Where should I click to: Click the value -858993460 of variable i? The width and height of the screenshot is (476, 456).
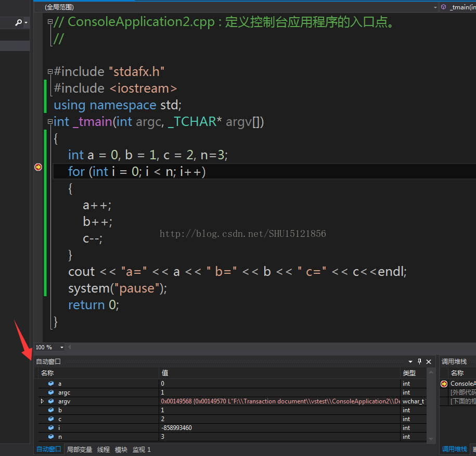click(176, 428)
